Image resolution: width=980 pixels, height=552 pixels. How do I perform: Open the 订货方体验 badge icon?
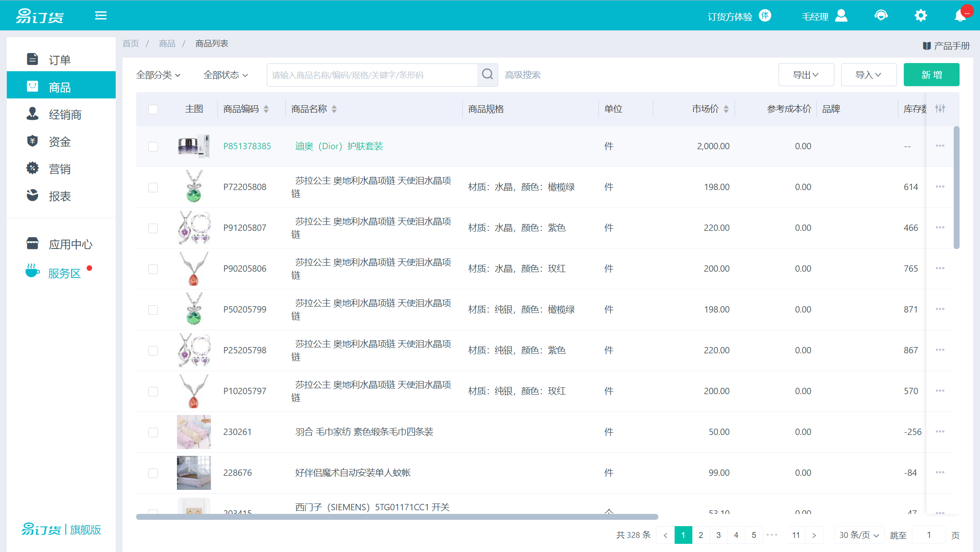pos(765,16)
